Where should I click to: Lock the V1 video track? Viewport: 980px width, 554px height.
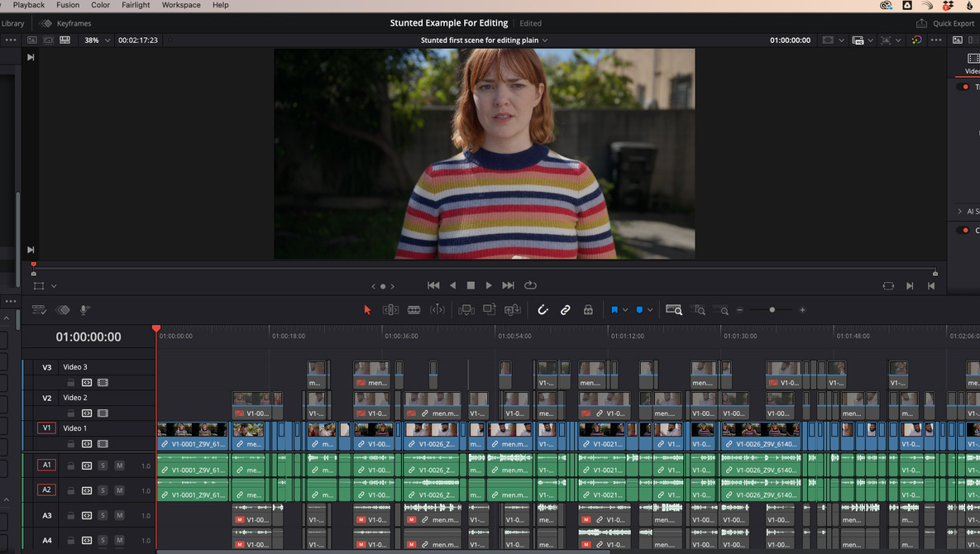tap(71, 444)
